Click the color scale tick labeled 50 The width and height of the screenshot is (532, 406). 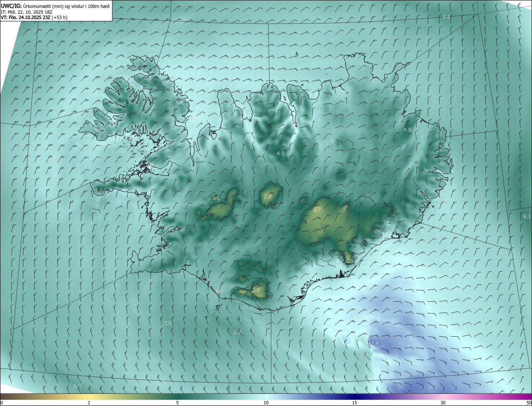click(529, 403)
